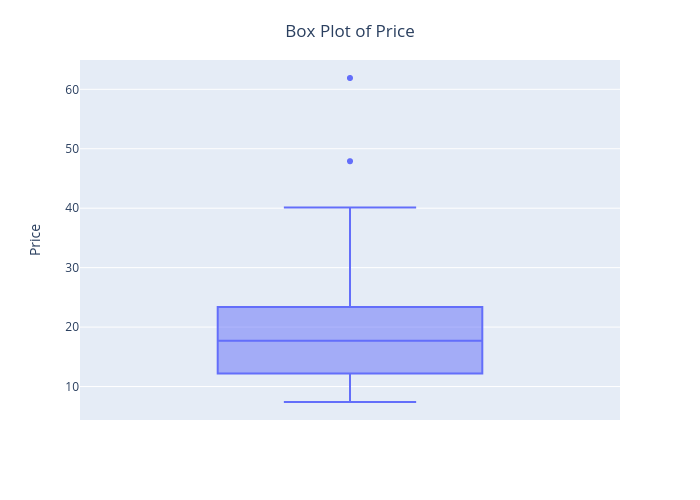Click the 50 tick label
The image size is (700, 500).
(x=72, y=149)
